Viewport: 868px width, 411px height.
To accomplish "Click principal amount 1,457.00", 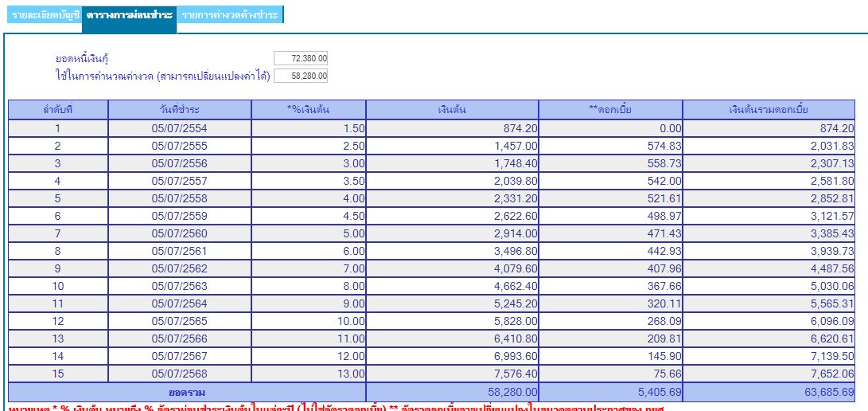I will pos(452,147).
